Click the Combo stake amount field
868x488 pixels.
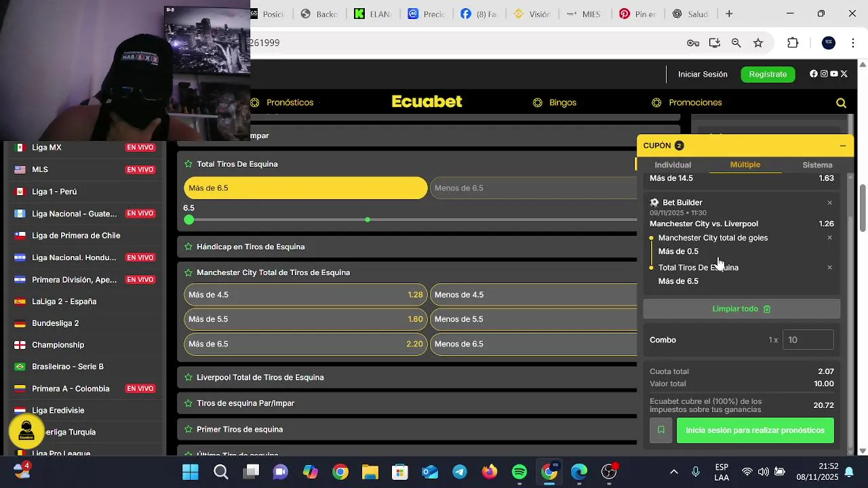(x=808, y=340)
